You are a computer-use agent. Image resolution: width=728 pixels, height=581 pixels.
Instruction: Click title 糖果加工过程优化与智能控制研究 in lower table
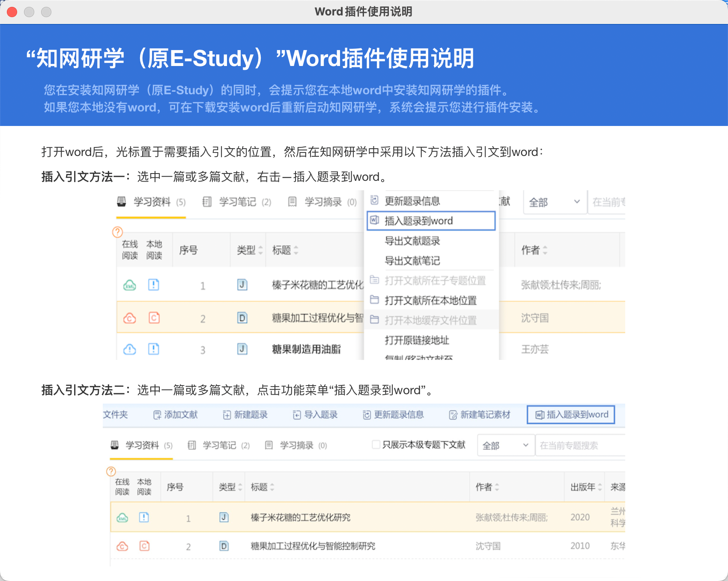pos(313,546)
